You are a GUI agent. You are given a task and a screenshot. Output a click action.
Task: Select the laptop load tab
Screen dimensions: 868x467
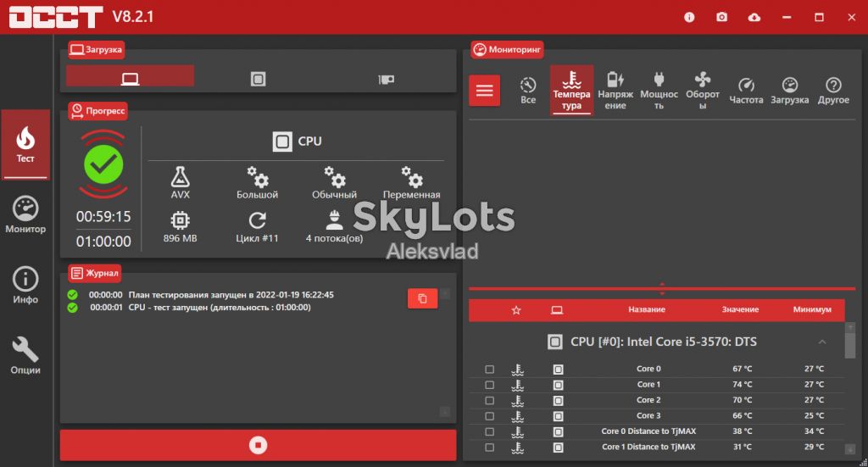[130, 75]
